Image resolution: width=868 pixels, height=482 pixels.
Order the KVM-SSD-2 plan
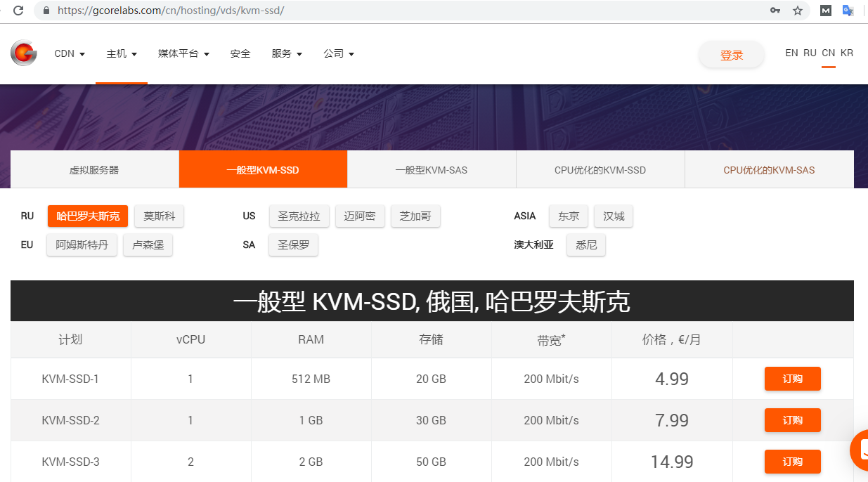(793, 420)
